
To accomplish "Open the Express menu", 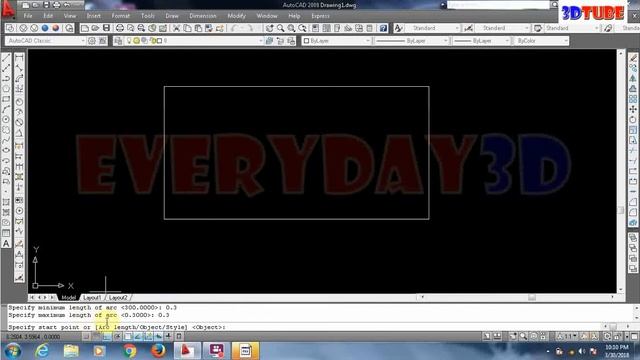I will 320,16.
